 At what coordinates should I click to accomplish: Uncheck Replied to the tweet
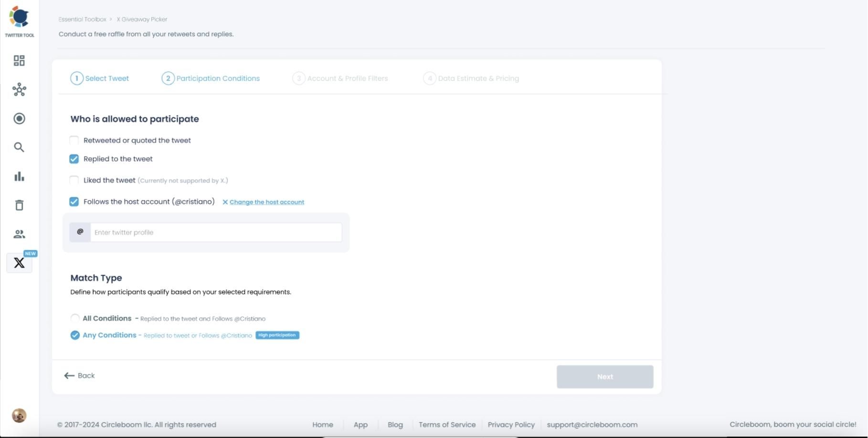point(74,159)
